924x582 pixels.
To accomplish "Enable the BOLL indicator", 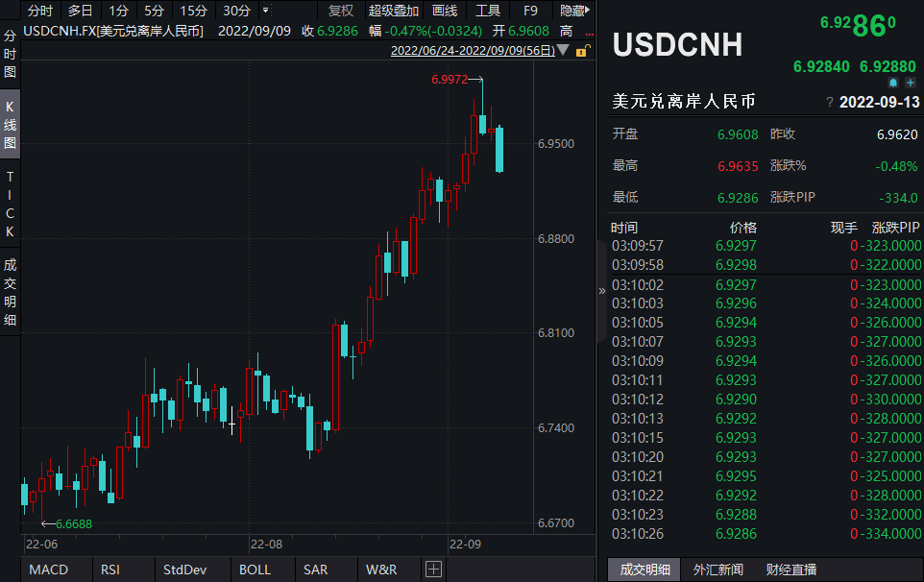I will 255,570.
